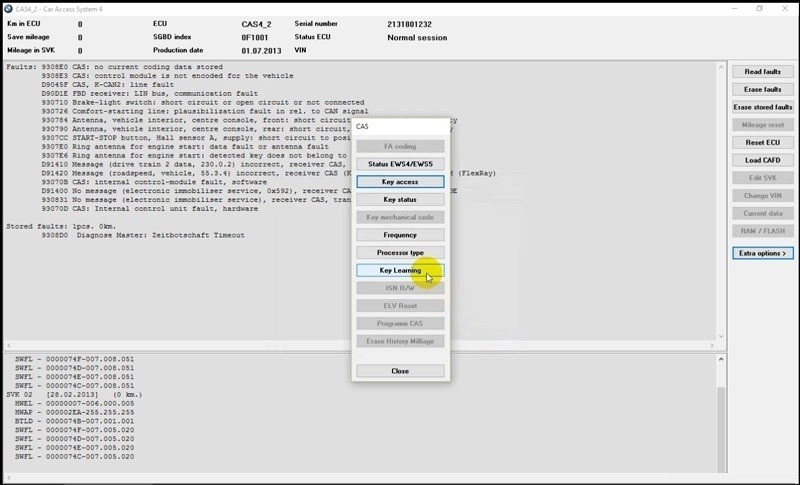Click the Reset ECU button

(762, 142)
